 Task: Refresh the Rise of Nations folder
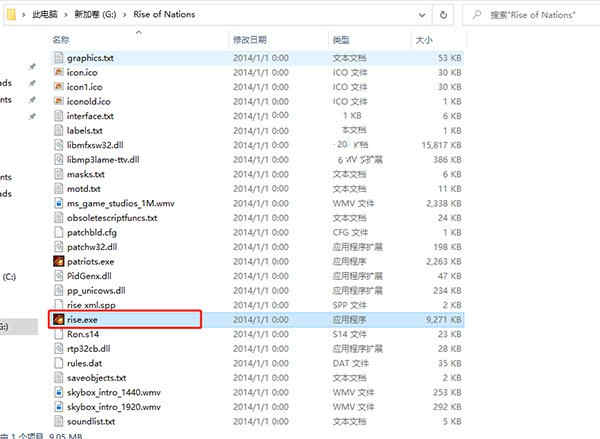pos(443,15)
